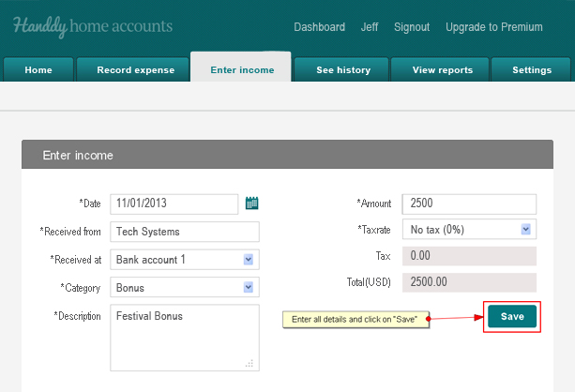This screenshot has width=575, height=392.
Task: Click the Enter income tab
Action: 242,69
